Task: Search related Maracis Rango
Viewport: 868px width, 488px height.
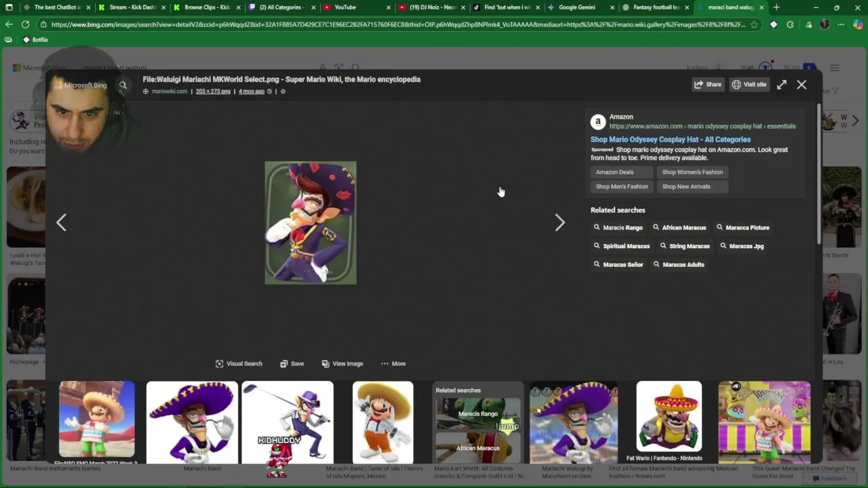Action: (618, 228)
